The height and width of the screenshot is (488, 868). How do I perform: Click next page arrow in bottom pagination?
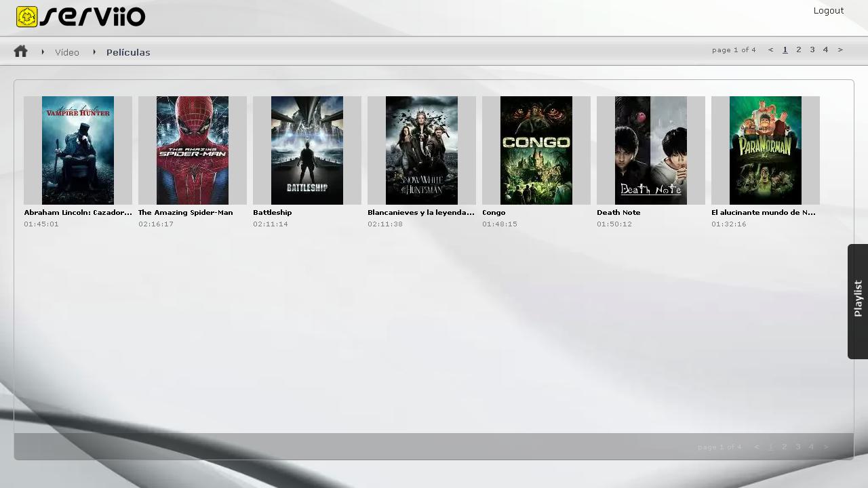826,447
